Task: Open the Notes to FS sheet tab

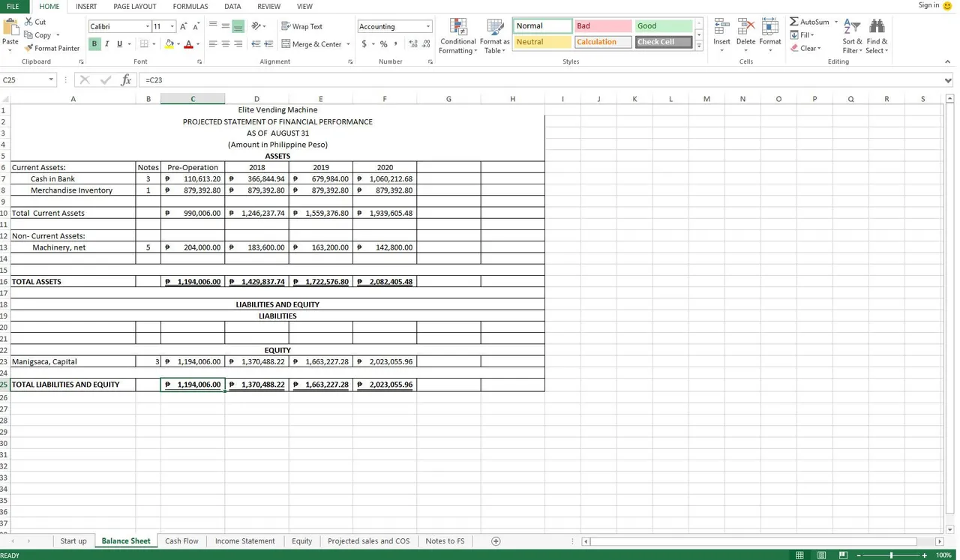Action: pos(445,541)
